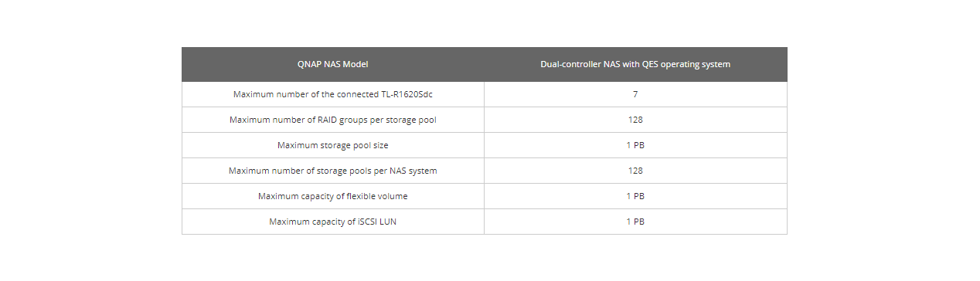Screen dimensions: 980x281
Task: Select the 128 value for RAID groups
Action: (x=635, y=120)
